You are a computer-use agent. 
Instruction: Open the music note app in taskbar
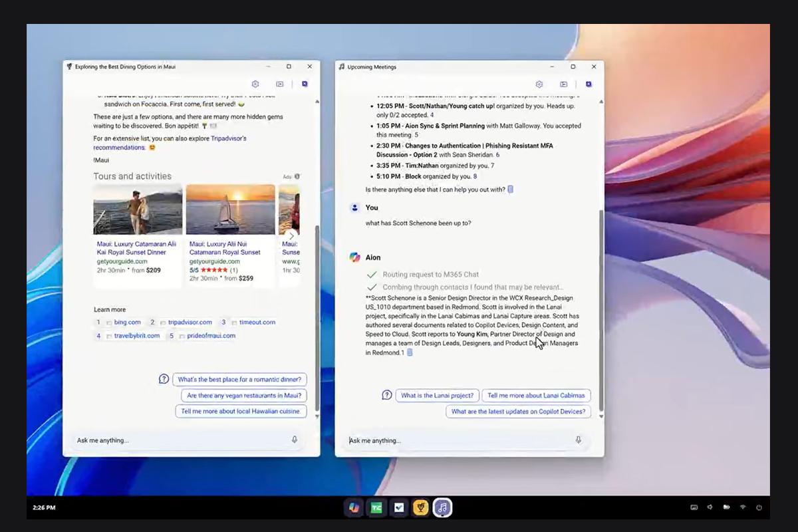pyautogui.click(x=443, y=508)
